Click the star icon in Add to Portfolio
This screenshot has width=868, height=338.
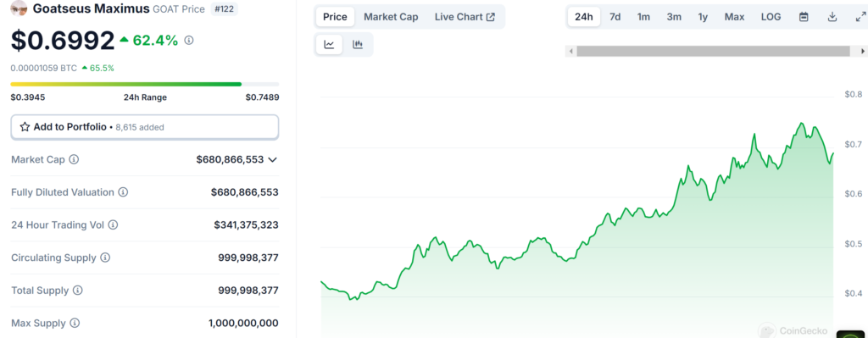point(25,127)
